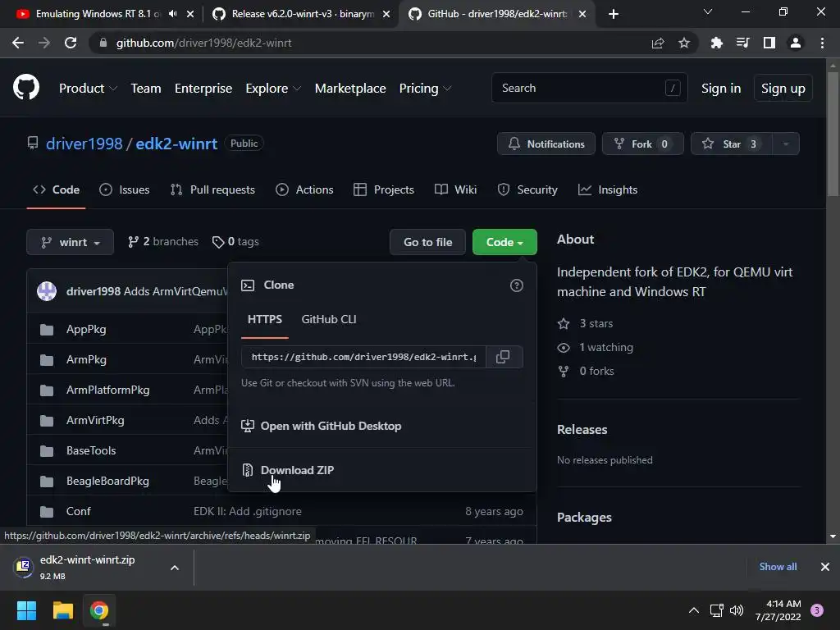The width and height of the screenshot is (840, 630).
Task: Open a new browser tab
Action: [614, 14]
